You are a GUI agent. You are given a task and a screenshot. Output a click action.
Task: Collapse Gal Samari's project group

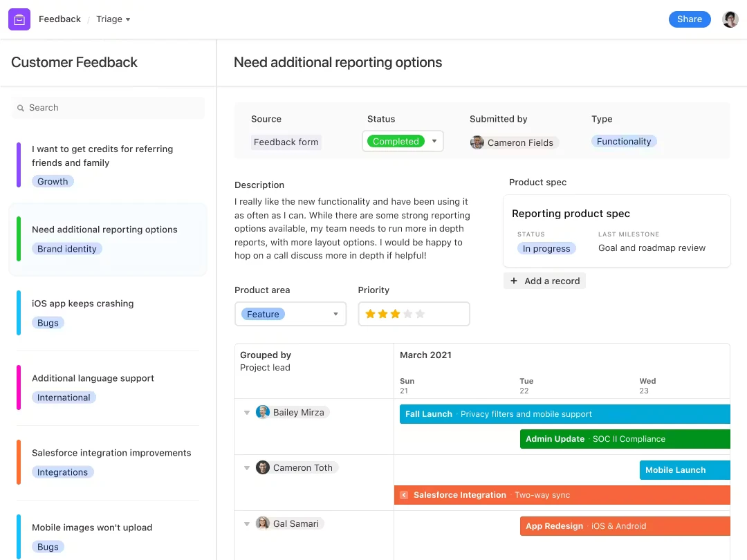click(247, 523)
